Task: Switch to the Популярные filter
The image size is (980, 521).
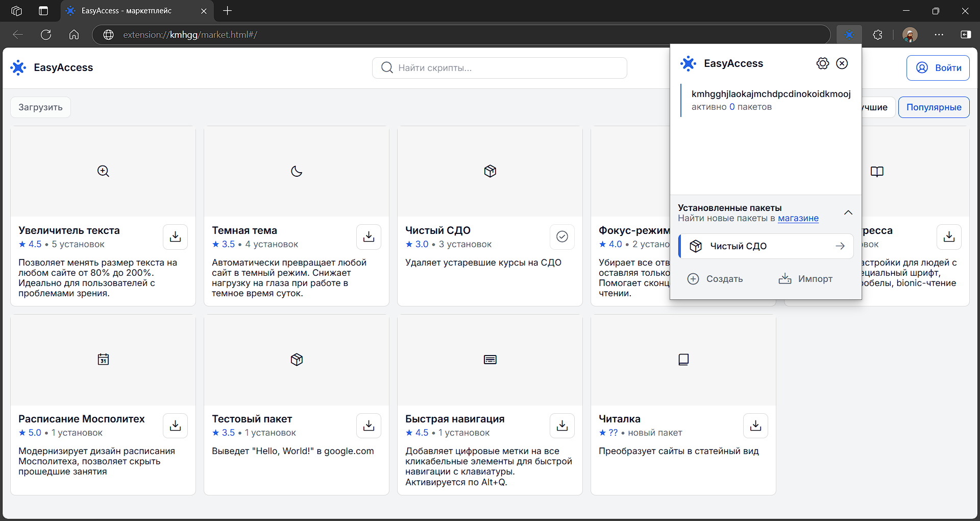Action: (934, 107)
